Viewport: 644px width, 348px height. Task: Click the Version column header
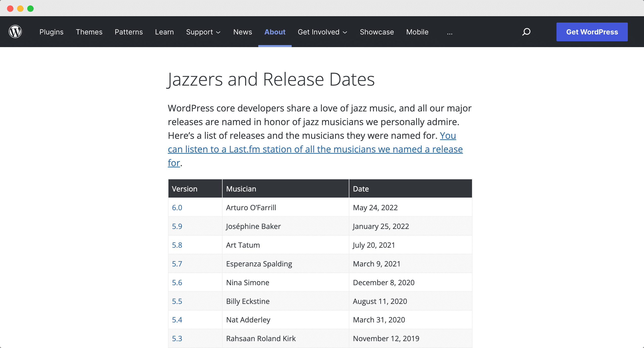[x=195, y=189]
